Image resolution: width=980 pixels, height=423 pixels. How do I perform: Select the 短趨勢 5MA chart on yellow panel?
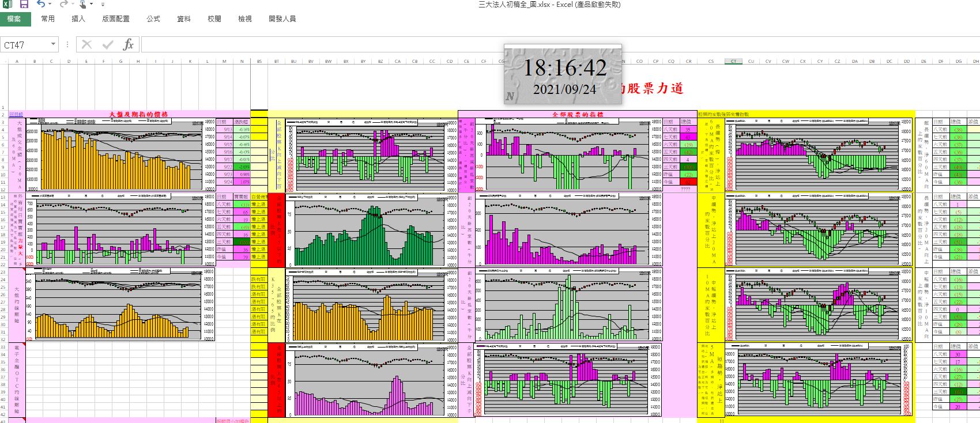click(819, 379)
